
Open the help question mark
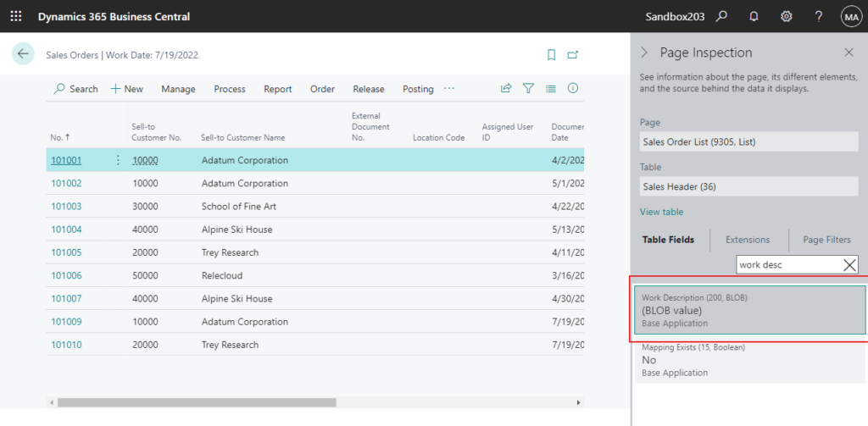(x=819, y=17)
